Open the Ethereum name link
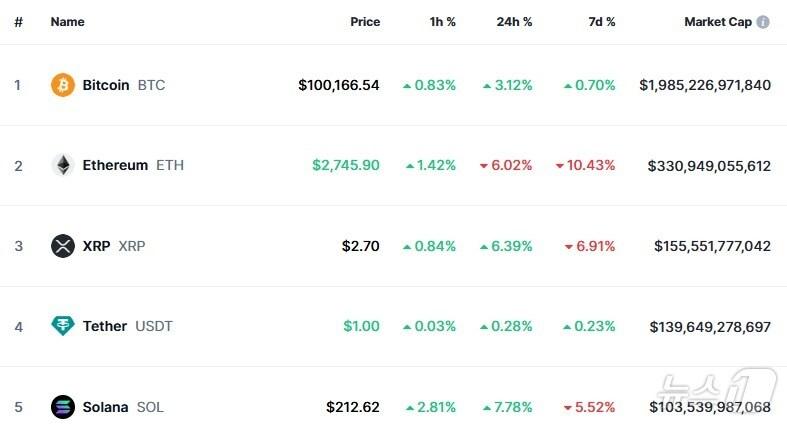Viewport: 787px width, 425px height. 115,165
